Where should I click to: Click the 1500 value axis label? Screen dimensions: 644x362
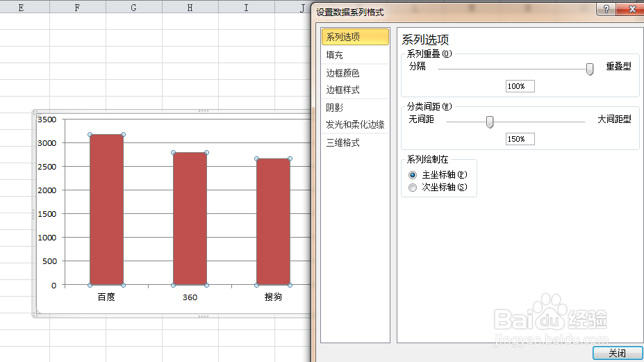tap(47, 214)
